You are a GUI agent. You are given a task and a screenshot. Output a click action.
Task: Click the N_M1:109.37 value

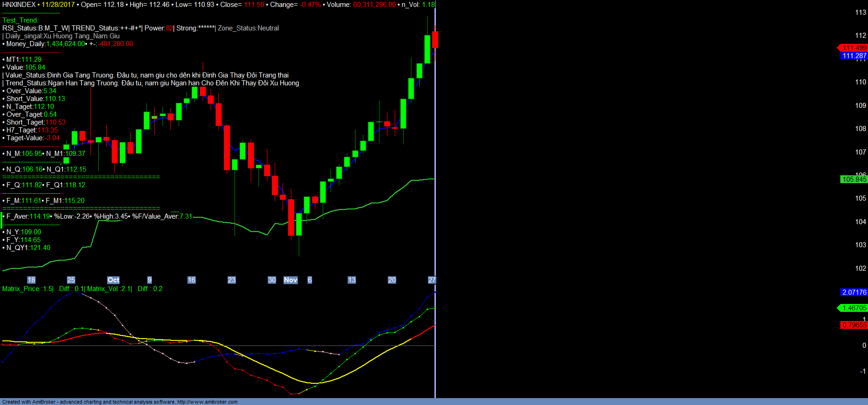[66, 154]
